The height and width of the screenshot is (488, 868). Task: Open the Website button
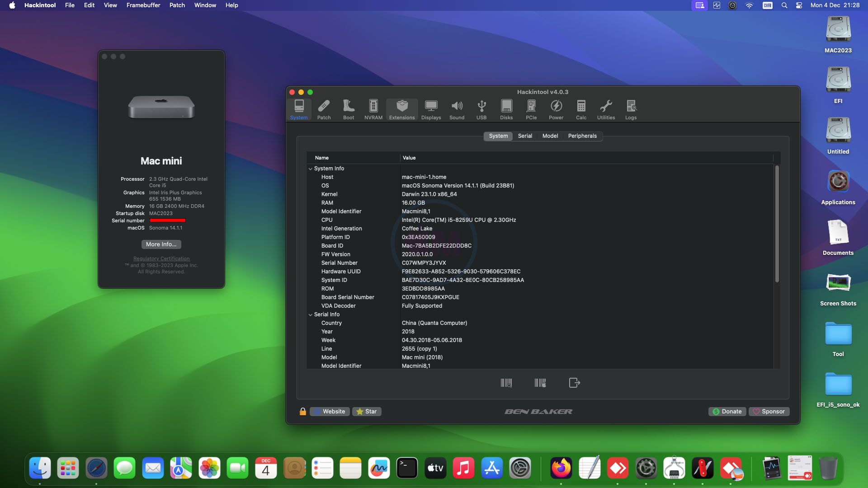330,412
